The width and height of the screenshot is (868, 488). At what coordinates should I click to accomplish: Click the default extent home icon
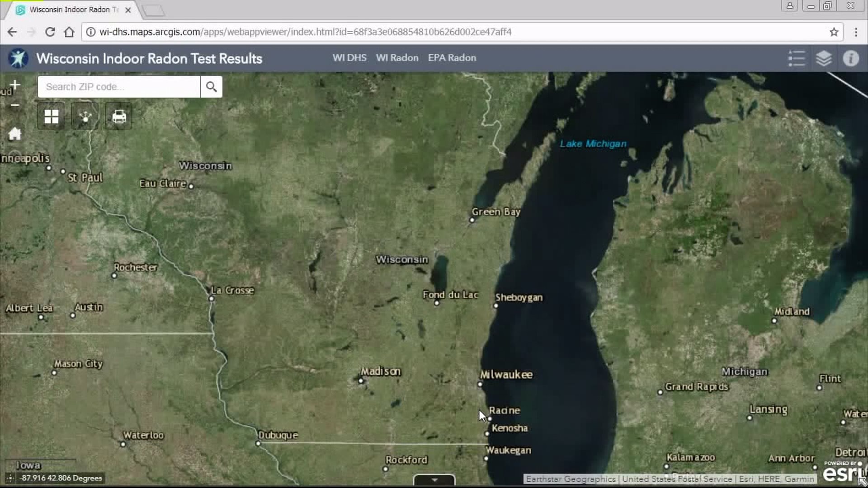(15, 134)
